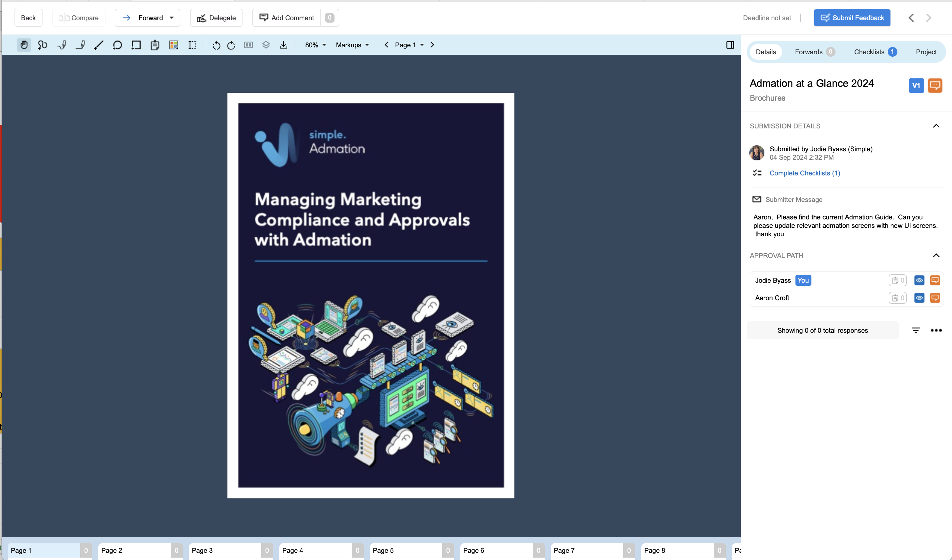Screen dimensions: 952x560
Task: Select Page 1 thumbnail tab
Action: [x=50, y=551]
